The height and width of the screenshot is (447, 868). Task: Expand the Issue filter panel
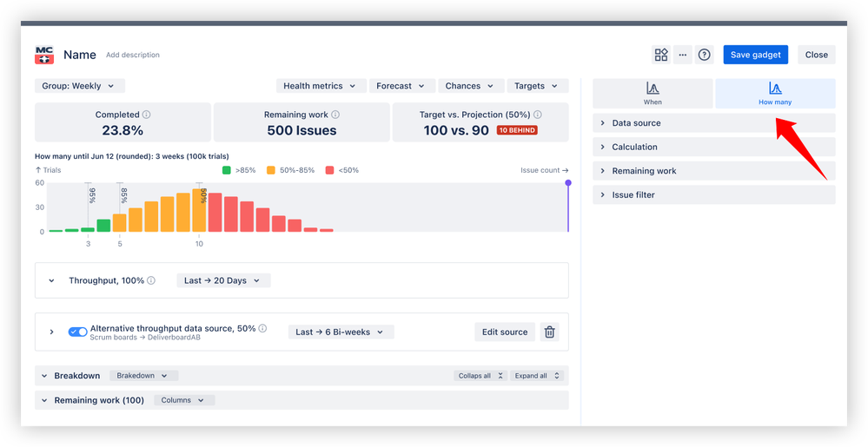click(713, 194)
